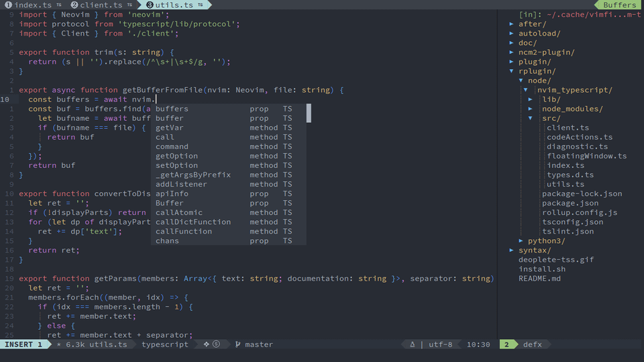Viewport: 644px width, 362px height.
Task: Click the completion popup scrollbar thumb
Action: [309, 113]
